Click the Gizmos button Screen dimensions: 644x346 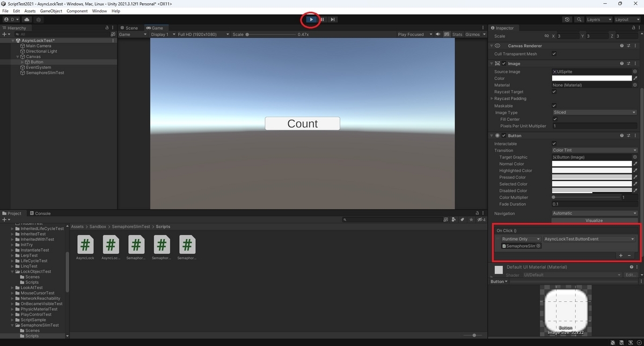coord(473,34)
